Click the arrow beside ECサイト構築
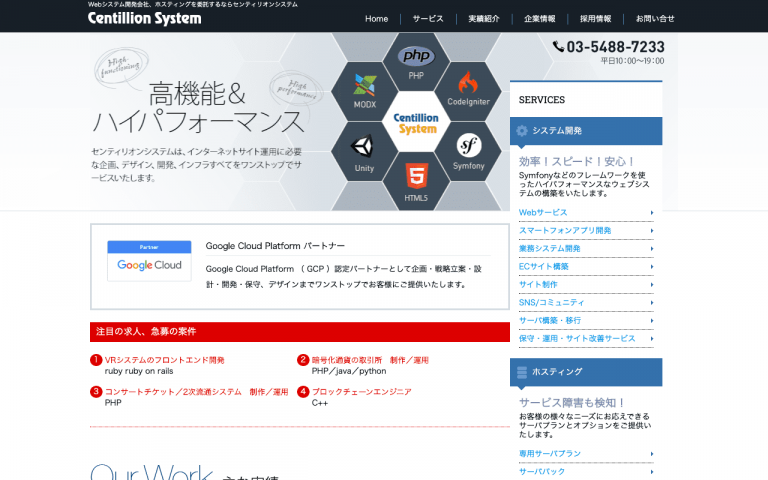The height and width of the screenshot is (480, 768). click(x=652, y=266)
